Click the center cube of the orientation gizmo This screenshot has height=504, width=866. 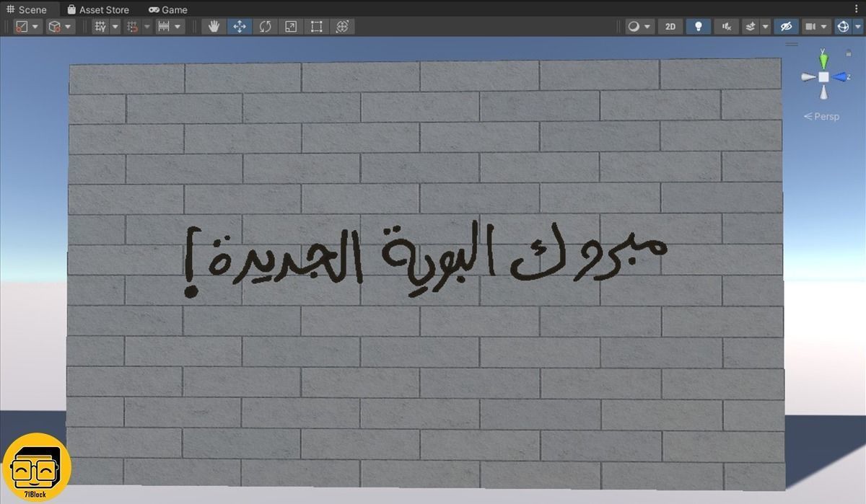(x=823, y=76)
